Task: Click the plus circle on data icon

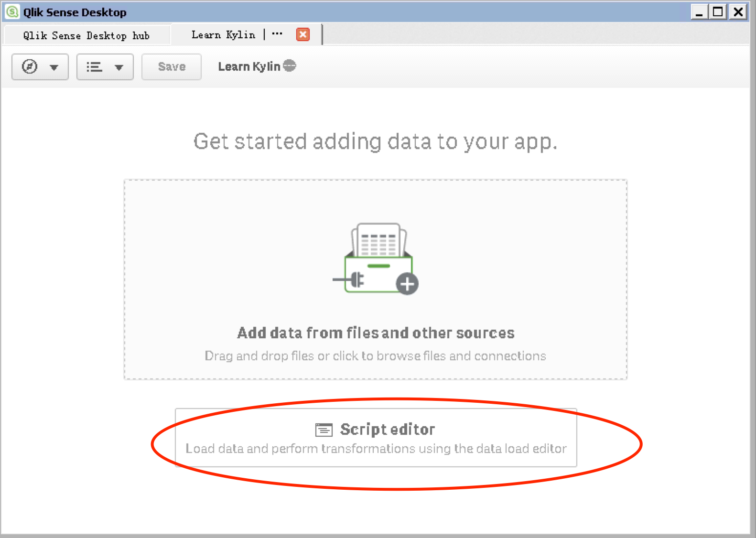Action: coord(407,284)
